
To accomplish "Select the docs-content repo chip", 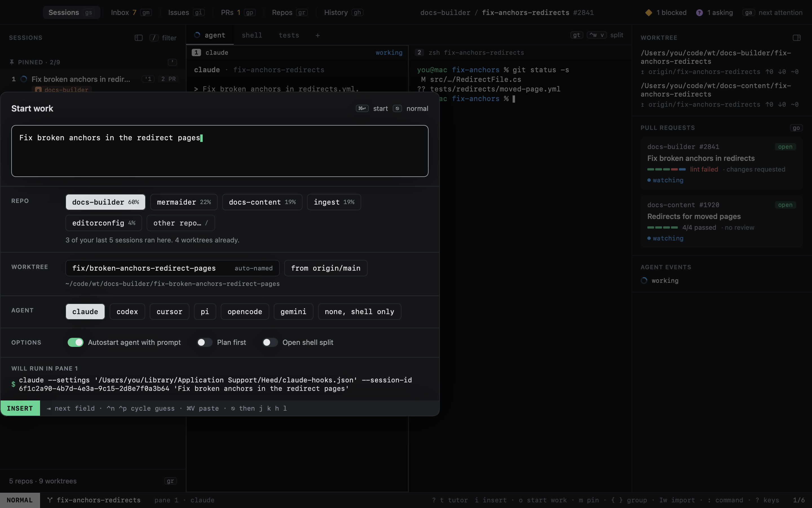I will point(262,202).
